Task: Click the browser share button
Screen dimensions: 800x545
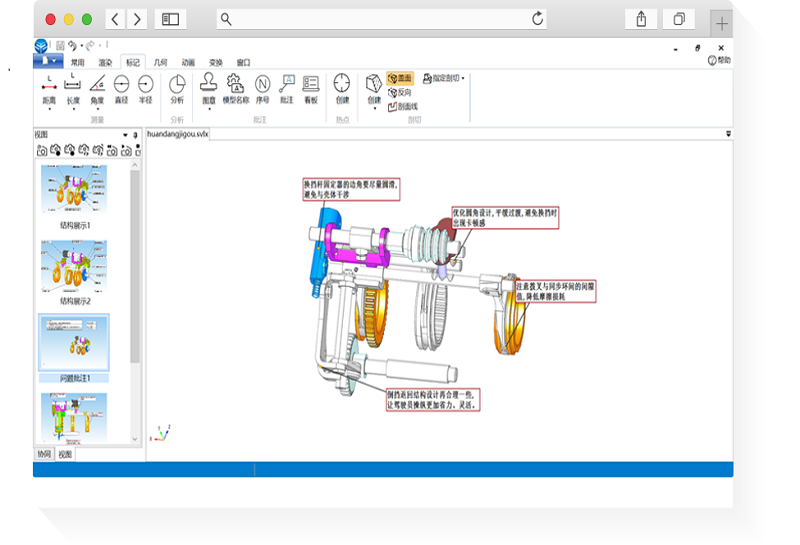Action: coord(641,19)
